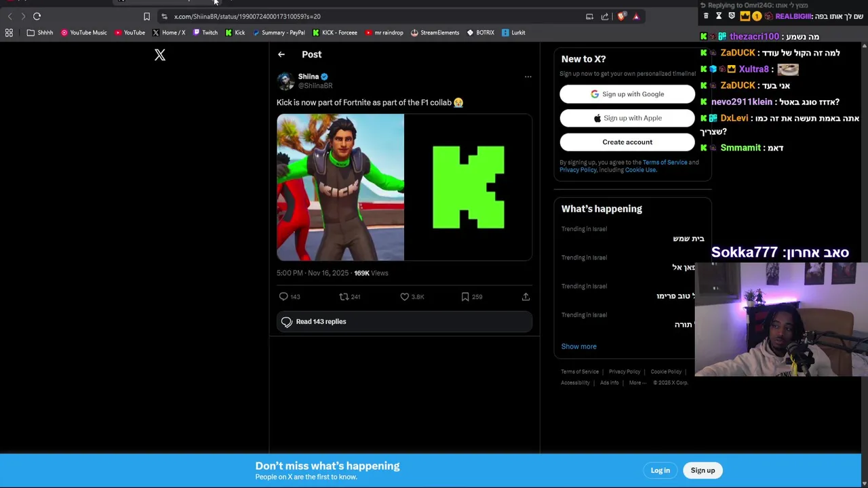868x488 pixels.
Task: Click the post share icon
Action: [526, 297]
